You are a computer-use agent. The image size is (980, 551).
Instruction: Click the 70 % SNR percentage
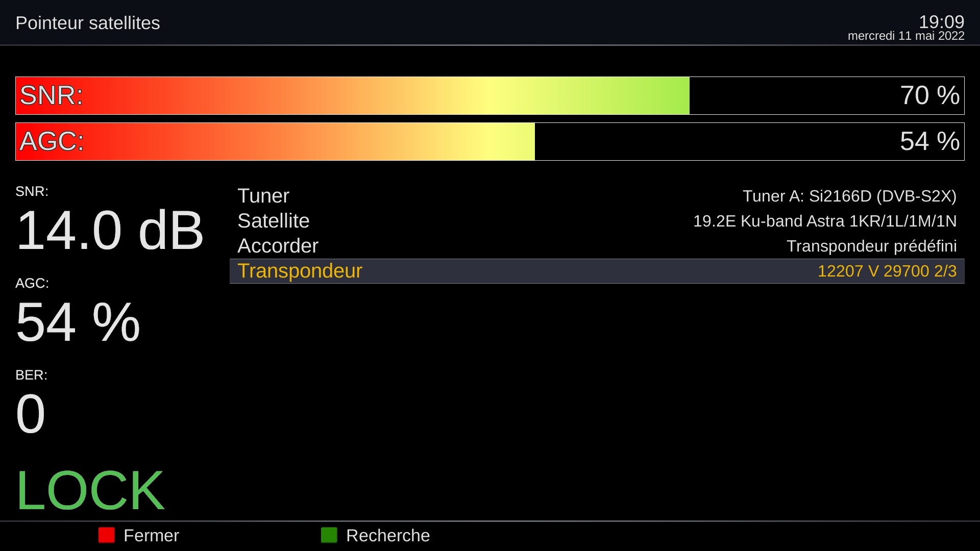coord(929,95)
